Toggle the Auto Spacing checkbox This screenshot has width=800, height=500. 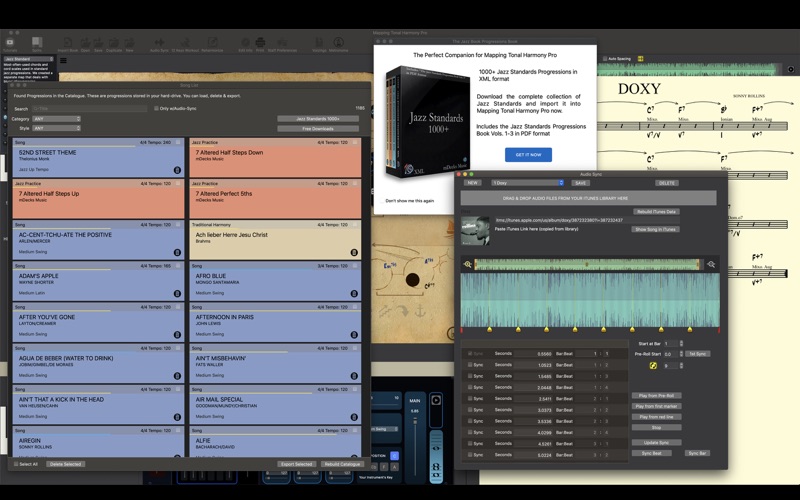(605, 59)
